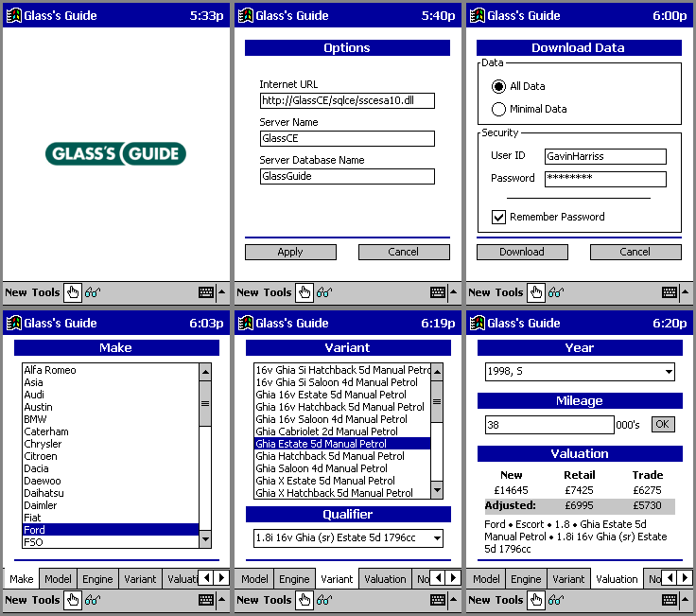696x616 pixels.
Task: Click Glass's Guide title icon at 6:19p
Action: tap(246, 323)
